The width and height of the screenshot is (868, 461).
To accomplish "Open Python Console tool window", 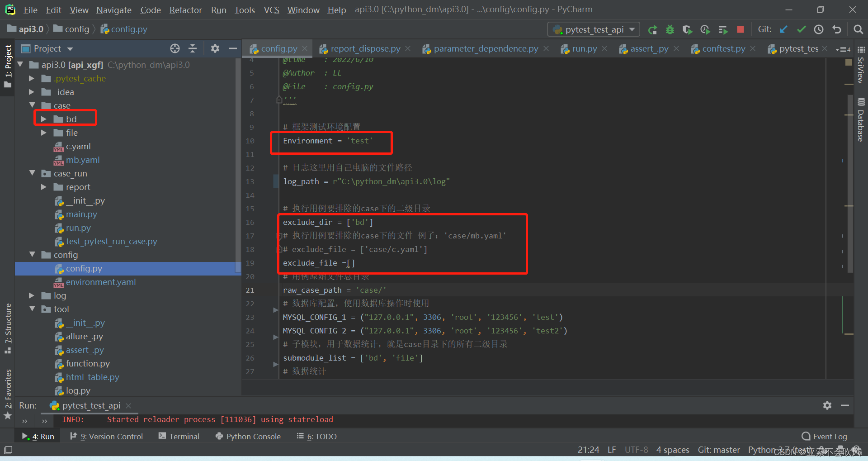I will tap(248, 437).
